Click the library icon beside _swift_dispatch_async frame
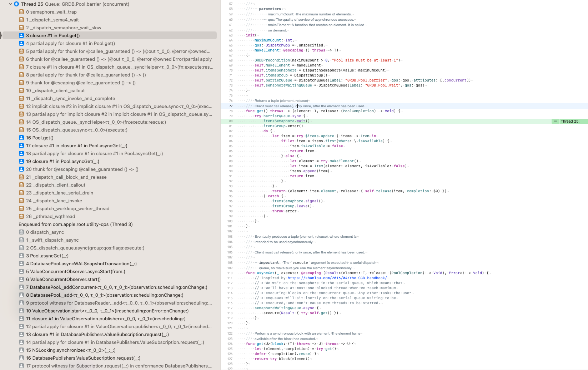The width and height of the screenshot is (588, 370). click(x=22, y=240)
